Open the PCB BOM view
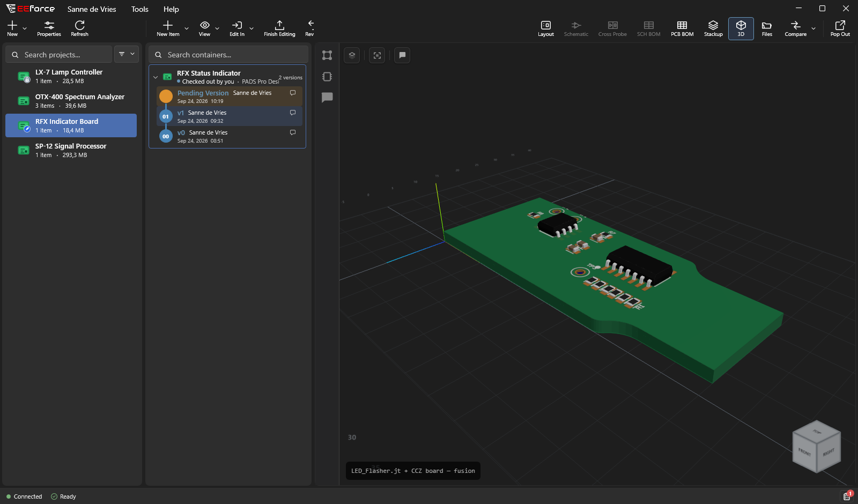Screen dimensions: 858x504 point(682,28)
